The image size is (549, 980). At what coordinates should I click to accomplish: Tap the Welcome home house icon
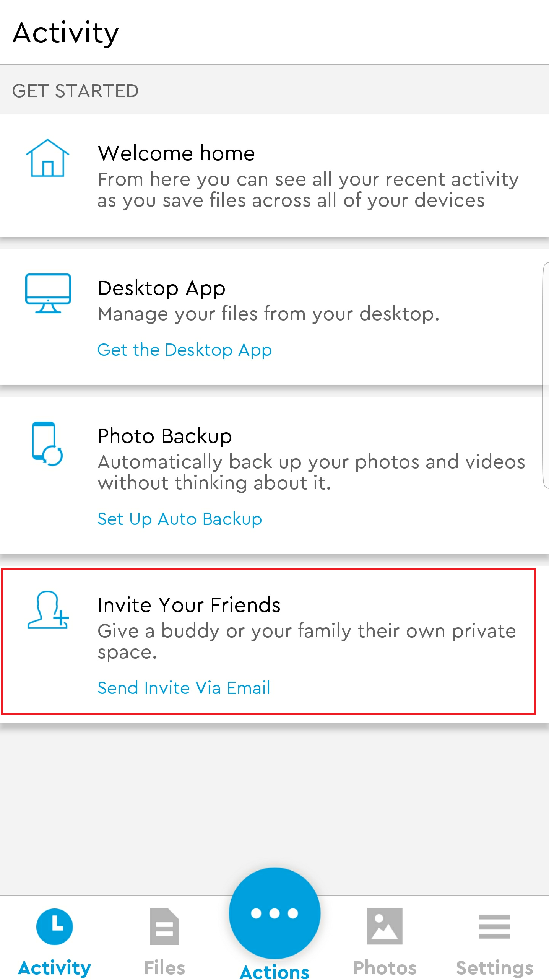[47, 158]
